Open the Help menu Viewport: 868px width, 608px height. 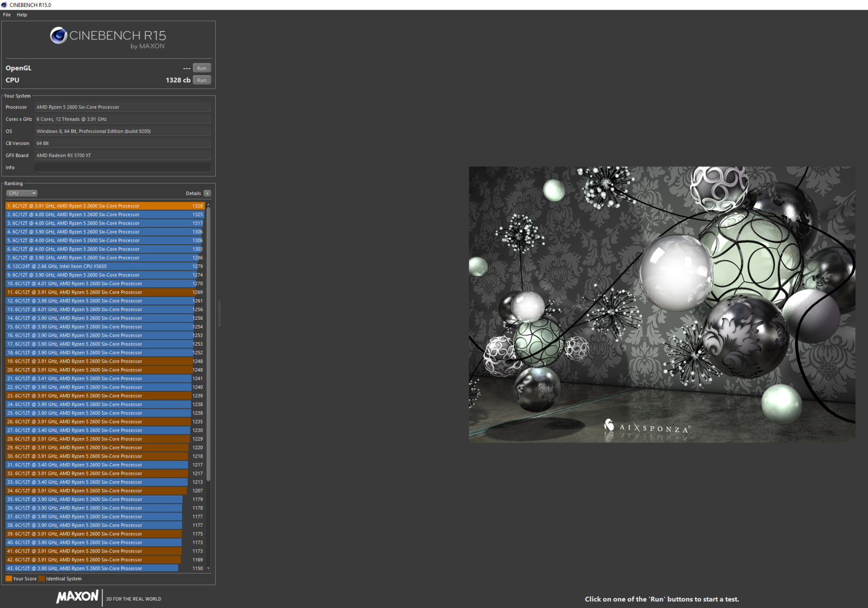click(22, 15)
